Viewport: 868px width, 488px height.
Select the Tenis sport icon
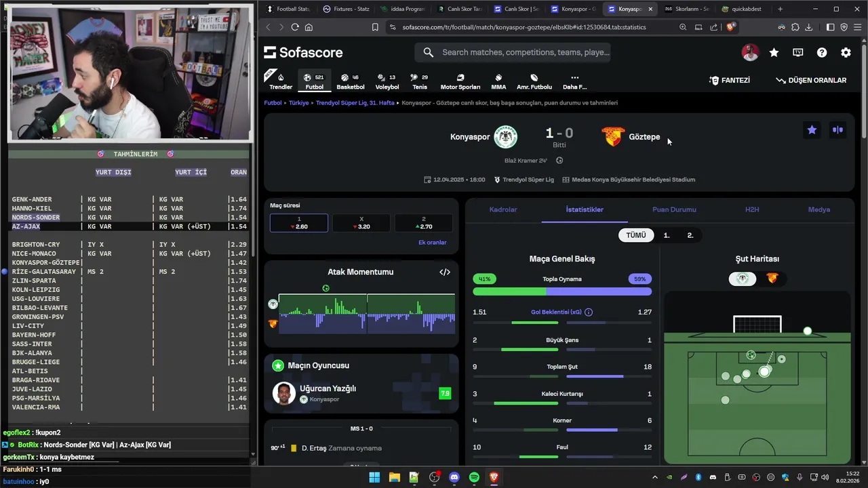[x=420, y=81]
